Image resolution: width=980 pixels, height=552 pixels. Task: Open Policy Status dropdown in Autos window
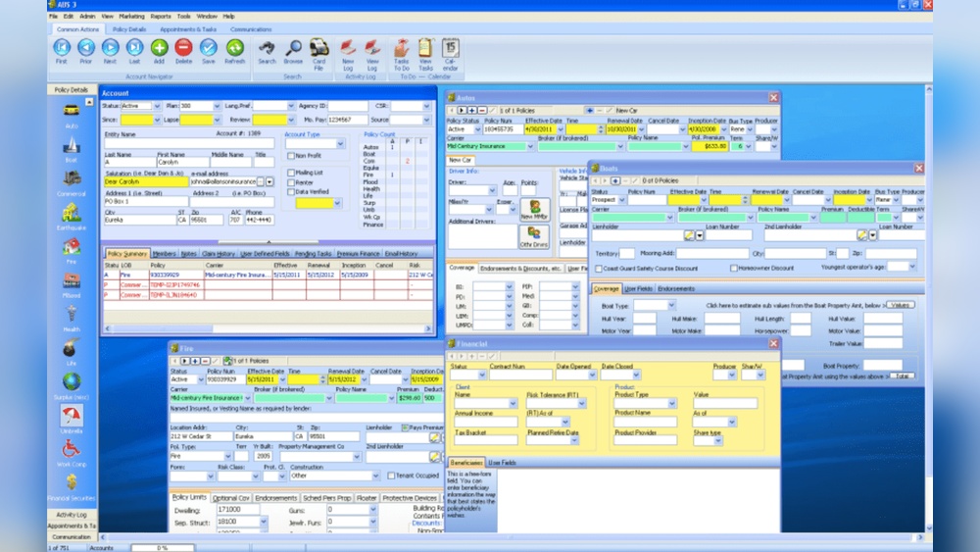click(477, 129)
